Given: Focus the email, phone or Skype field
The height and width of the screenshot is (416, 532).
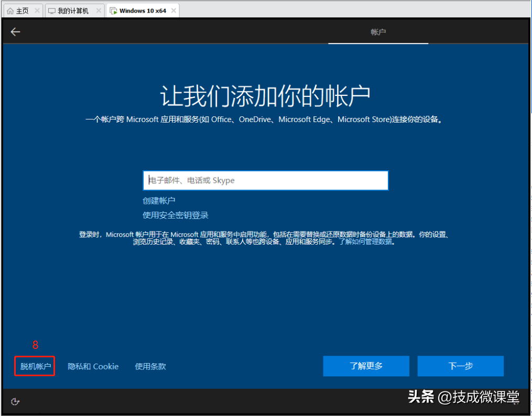Looking at the screenshot, I should coord(266,180).
